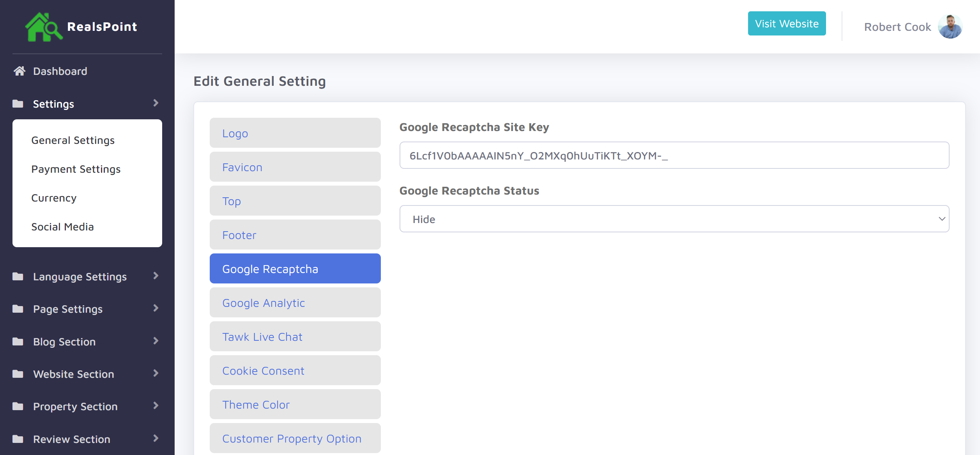Screen dimensions: 980x455
Task: Open the Theme Color tab
Action: [295, 404]
